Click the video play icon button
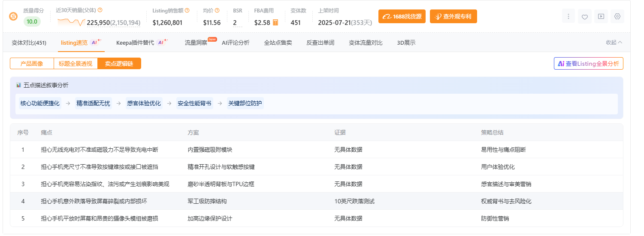Viewport: 644px width, 236px height. pos(601,16)
